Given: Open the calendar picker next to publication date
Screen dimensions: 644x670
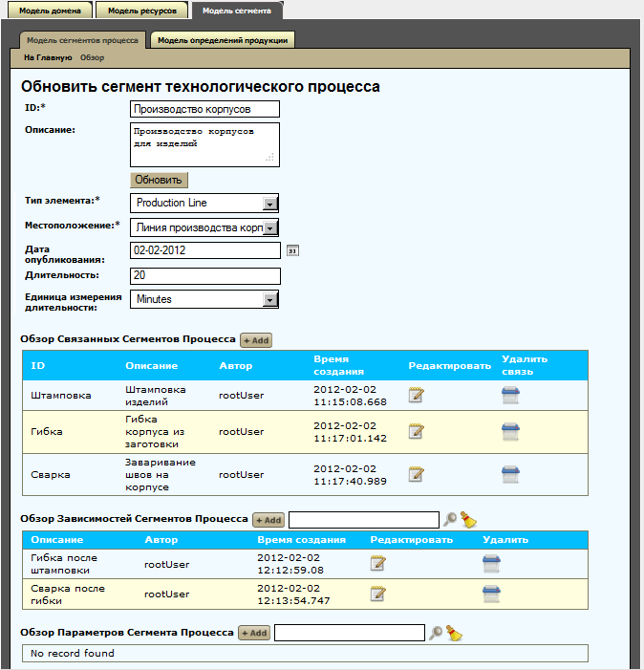Looking at the screenshot, I should tap(292, 250).
